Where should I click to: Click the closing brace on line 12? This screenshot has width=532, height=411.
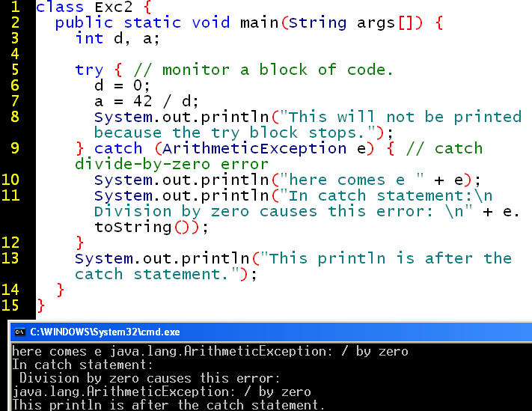point(80,243)
